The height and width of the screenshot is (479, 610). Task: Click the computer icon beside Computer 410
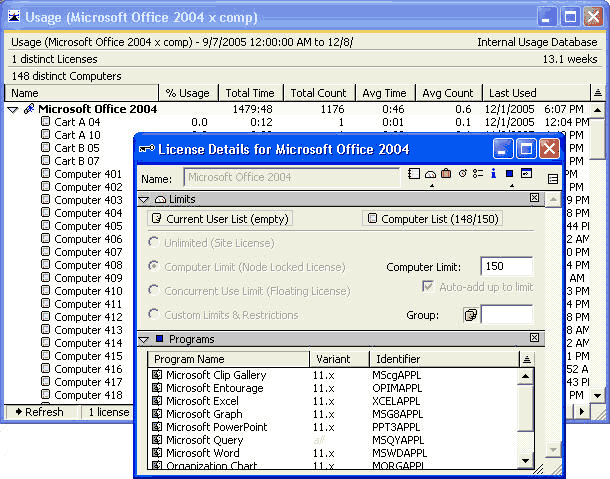[x=46, y=291]
